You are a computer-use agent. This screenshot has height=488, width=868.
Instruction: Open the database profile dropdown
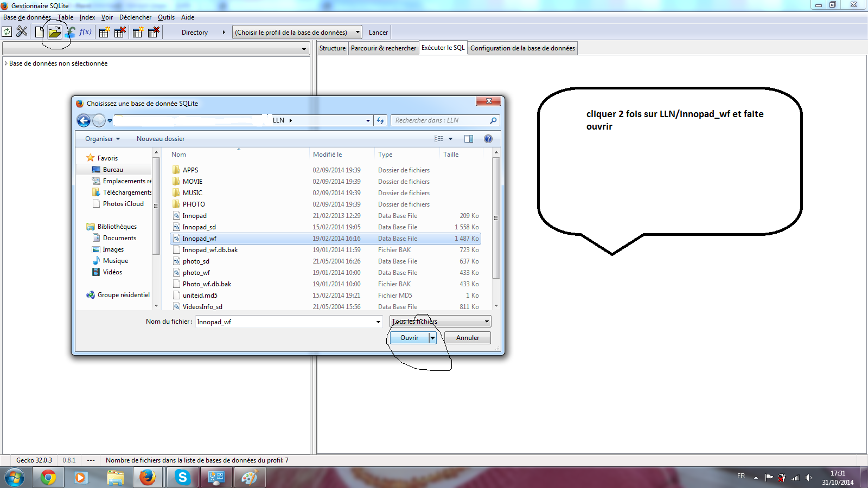coord(297,33)
